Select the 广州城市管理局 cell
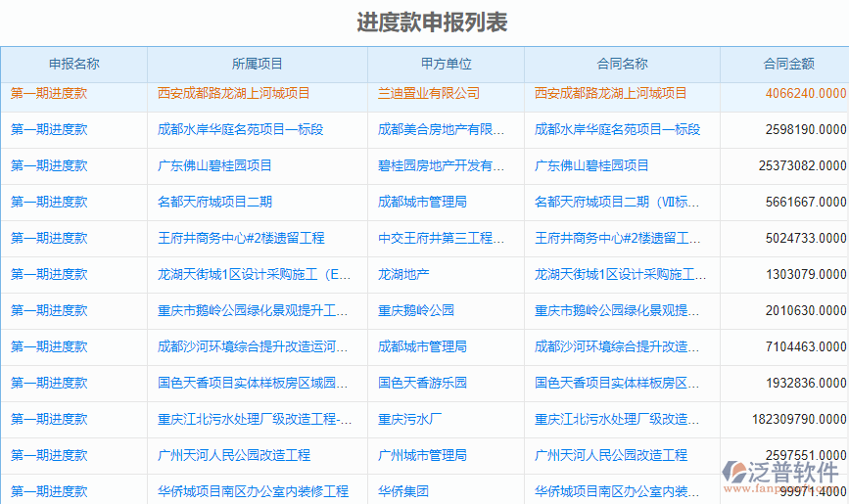The height and width of the screenshot is (504, 849). 422,455
